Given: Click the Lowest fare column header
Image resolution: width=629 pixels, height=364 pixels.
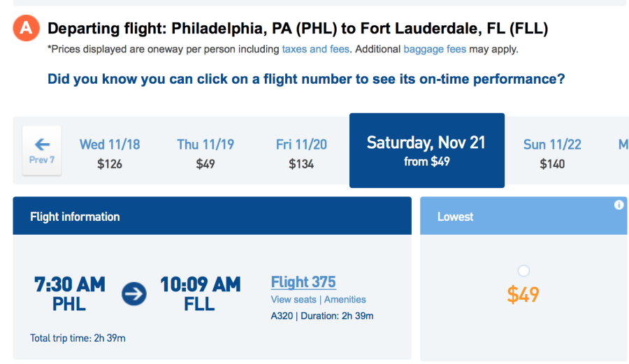Looking at the screenshot, I should coord(456,217).
